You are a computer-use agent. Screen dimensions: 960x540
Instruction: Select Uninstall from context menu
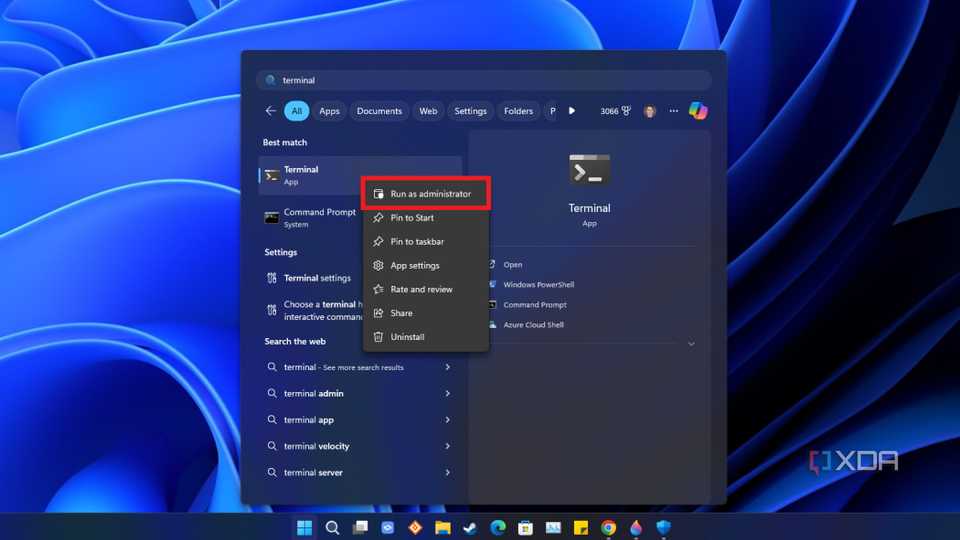(x=426, y=337)
